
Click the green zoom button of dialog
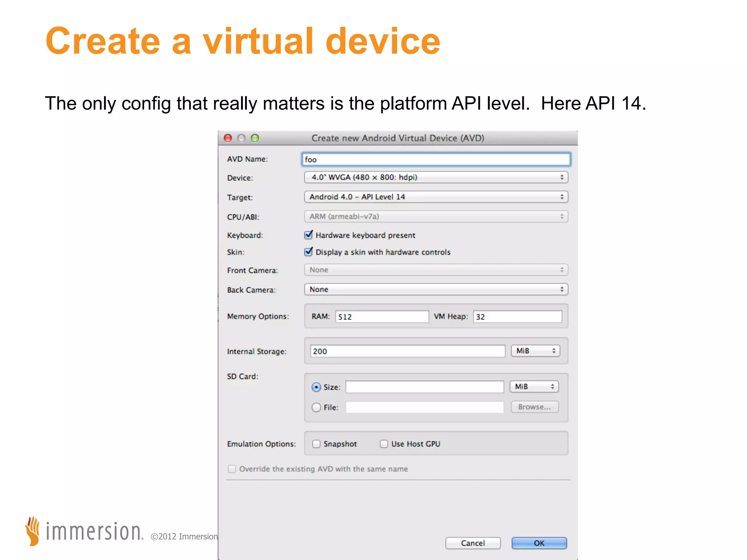[255, 138]
